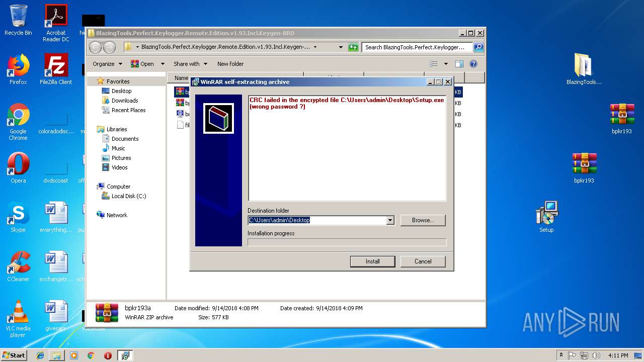644x362 pixels.
Task: Click the Name column header
Action: (181, 78)
